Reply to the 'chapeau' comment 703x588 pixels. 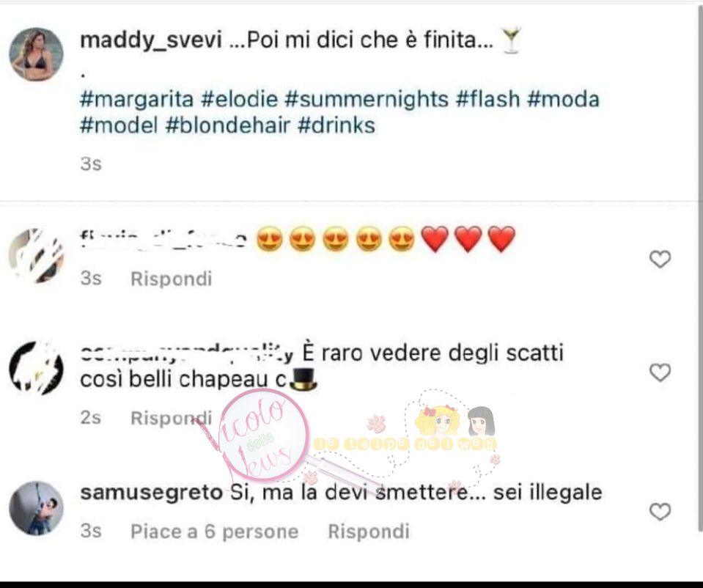click(x=172, y=418)
